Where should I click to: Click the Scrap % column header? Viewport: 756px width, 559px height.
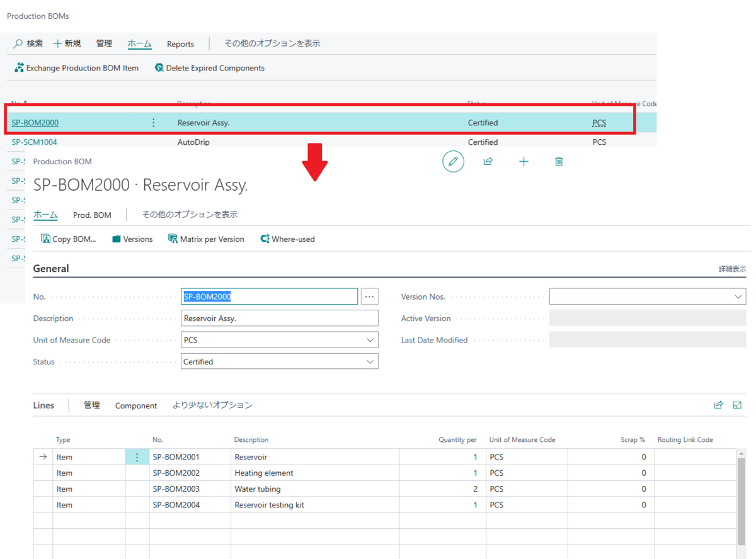click(633, 440)
